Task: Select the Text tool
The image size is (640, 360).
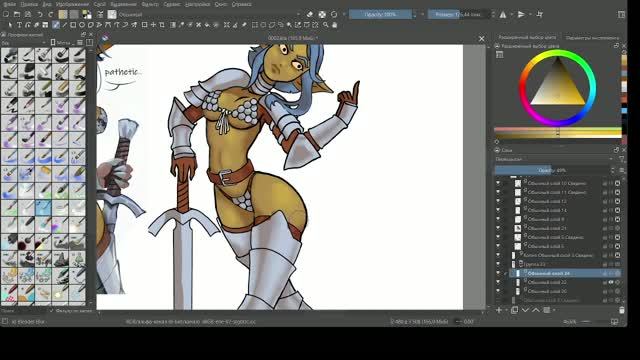Action: (x=19, y=25)
